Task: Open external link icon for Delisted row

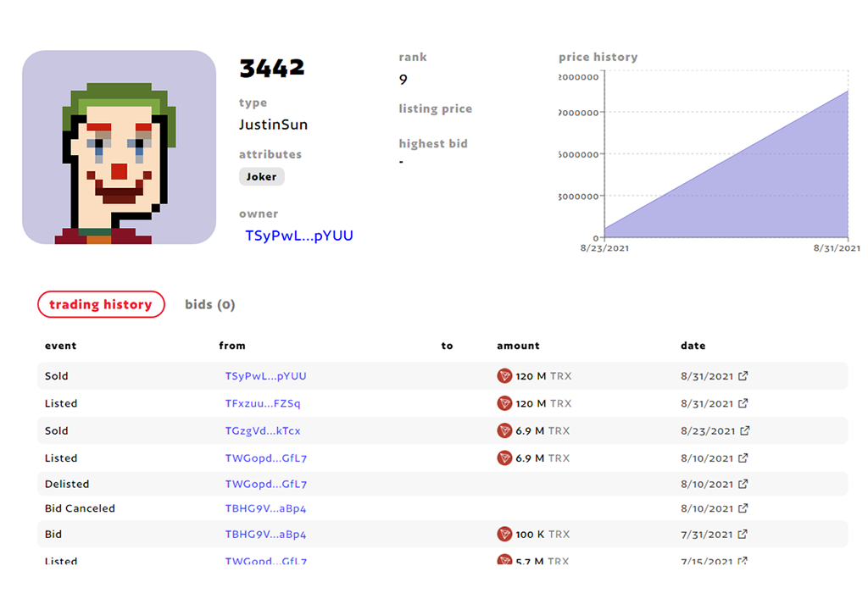Action: point(744,485)
